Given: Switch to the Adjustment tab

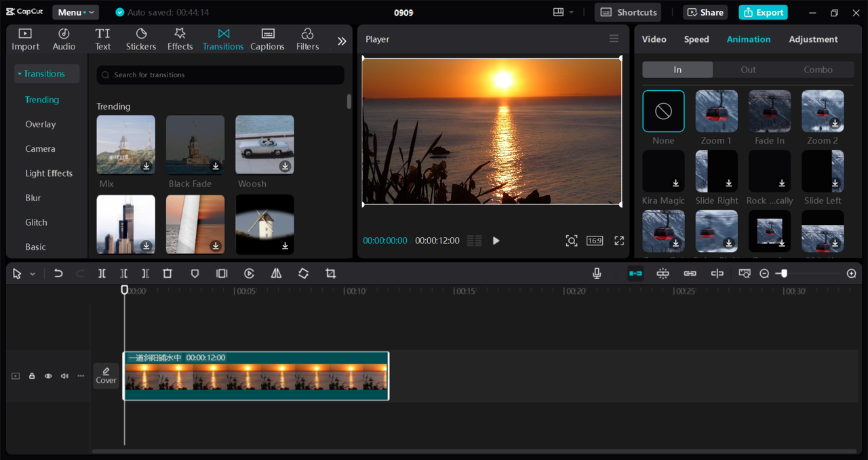Looking at the screenshot, I should 813,39.
